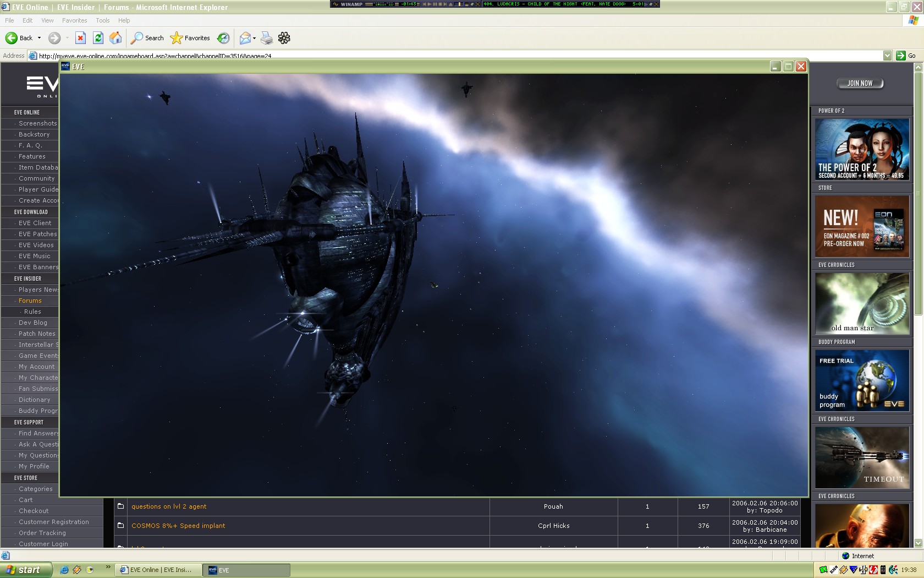Click the folder icon beside COSMOS 8%+ thread

pyautogui.click(x=120, y=525)
